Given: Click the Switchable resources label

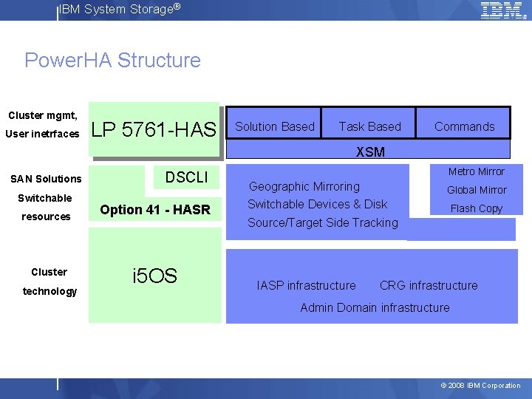Looking at the screenshot, I should (x=45, y=208).
